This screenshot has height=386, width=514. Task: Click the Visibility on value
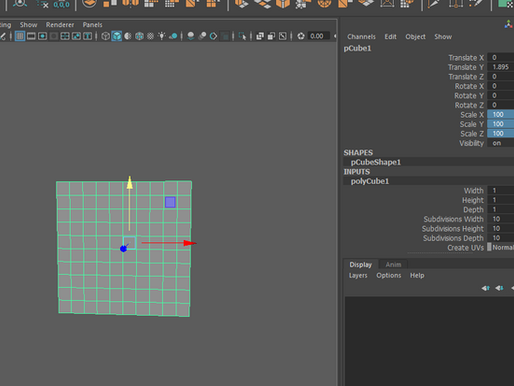tap(501, 143)
